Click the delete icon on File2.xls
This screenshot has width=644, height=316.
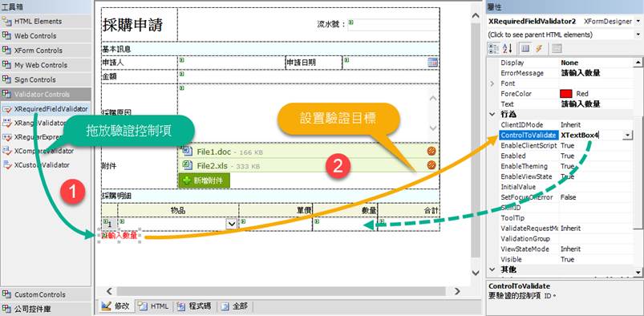(431, 165)
